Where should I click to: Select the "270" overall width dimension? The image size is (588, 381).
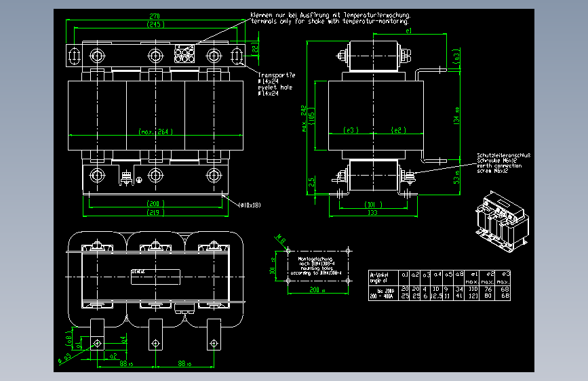155,16
